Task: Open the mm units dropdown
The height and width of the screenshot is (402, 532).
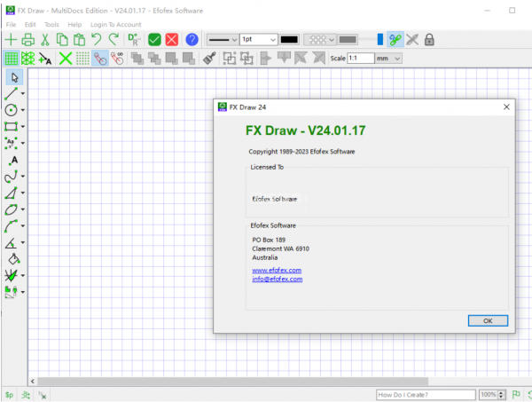Action: pyautogui.click(x=388, y=59)
